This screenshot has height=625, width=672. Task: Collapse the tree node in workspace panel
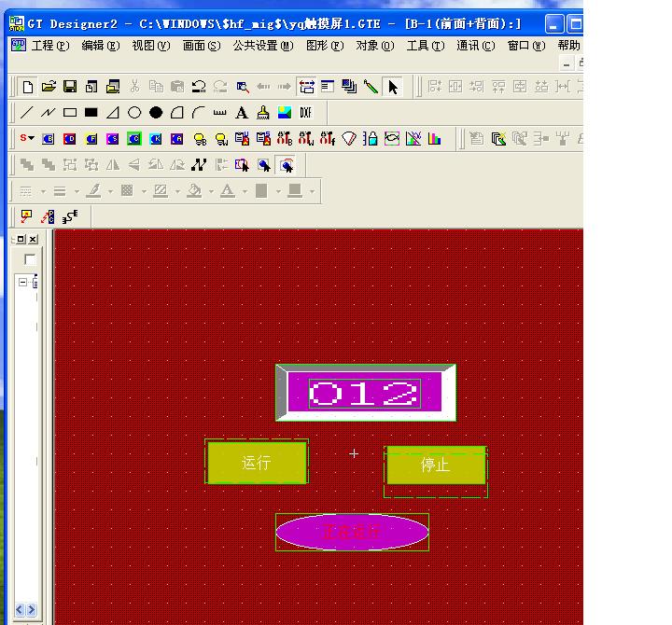point(23,282)
